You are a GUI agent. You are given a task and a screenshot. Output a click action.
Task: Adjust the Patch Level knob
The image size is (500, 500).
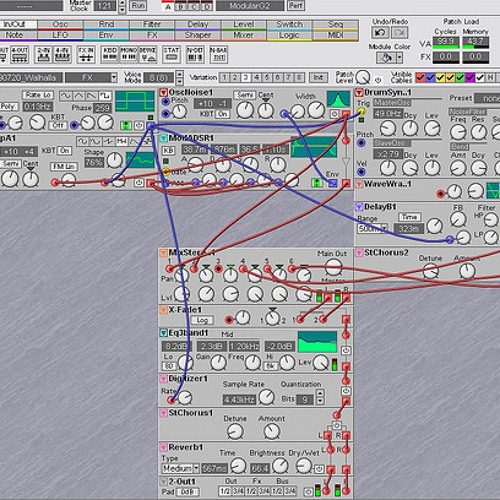pyautogui.click(x=363, y=77)
